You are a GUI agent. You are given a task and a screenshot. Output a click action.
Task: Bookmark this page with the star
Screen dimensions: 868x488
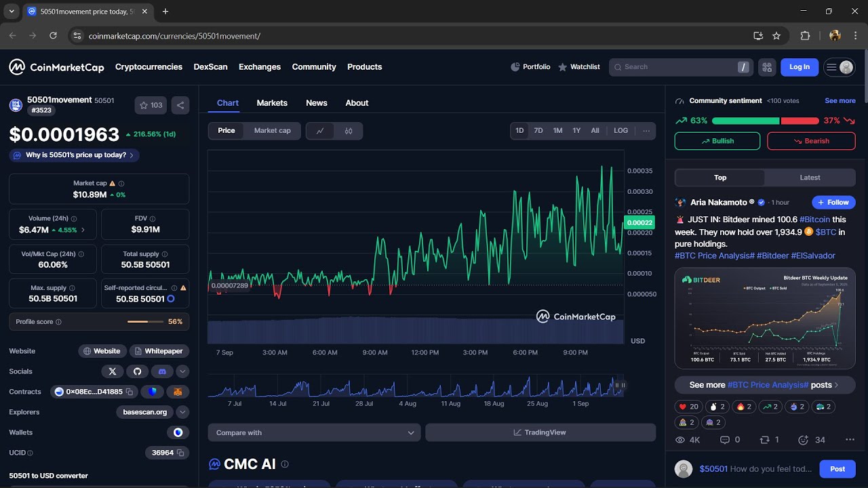coord(776,36)
